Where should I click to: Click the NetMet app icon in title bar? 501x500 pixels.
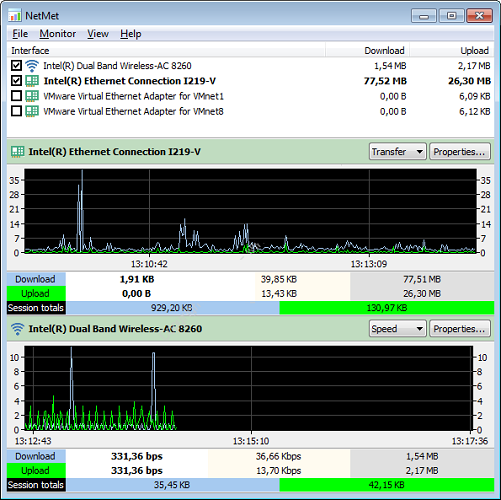coord(15,16)
